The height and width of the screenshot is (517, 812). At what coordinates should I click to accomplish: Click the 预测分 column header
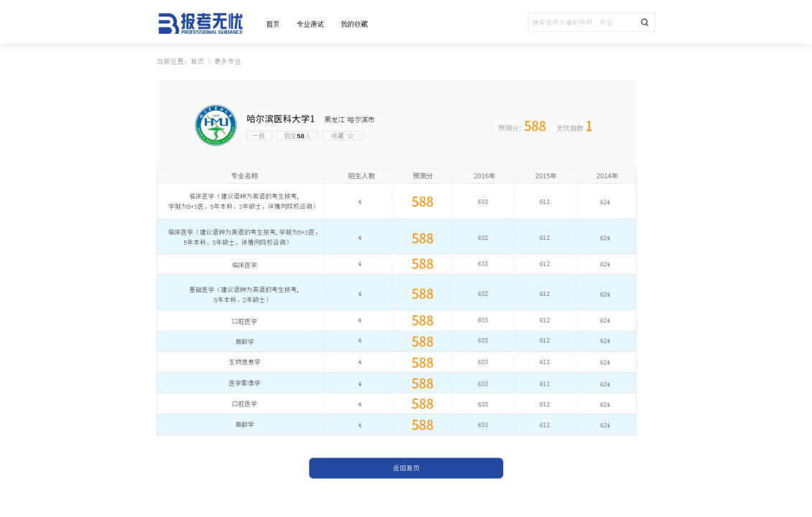[x=423, y=175]
